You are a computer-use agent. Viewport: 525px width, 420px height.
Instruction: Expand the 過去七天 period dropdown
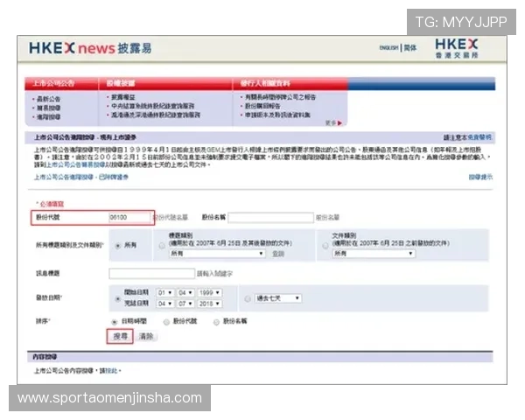[278, 298]
